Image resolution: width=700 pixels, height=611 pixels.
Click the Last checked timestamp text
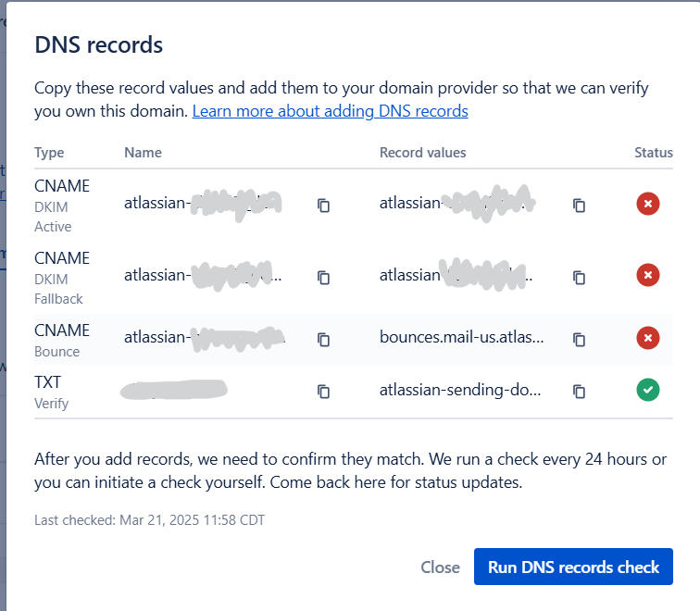[x=150, y=520]
